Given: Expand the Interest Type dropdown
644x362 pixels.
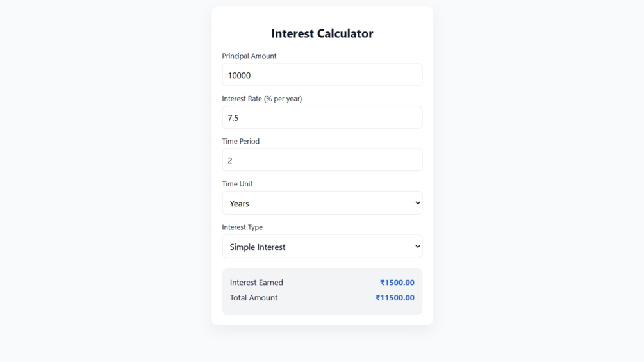Looking at the screenshot, I should pos(322,247).
